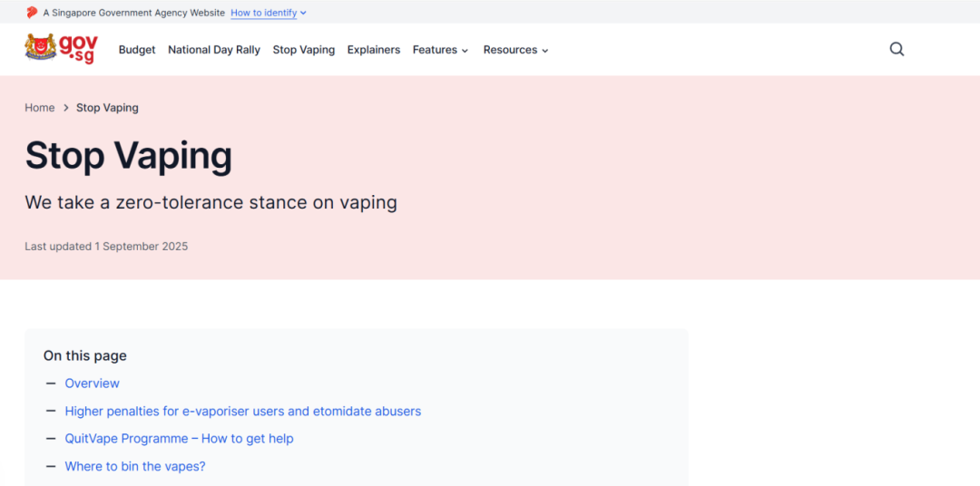The width and height of the screenshot is (980, 486).
Task: Click the zero-tolerance stance subtitle text
Action: (x=211, y=202)
